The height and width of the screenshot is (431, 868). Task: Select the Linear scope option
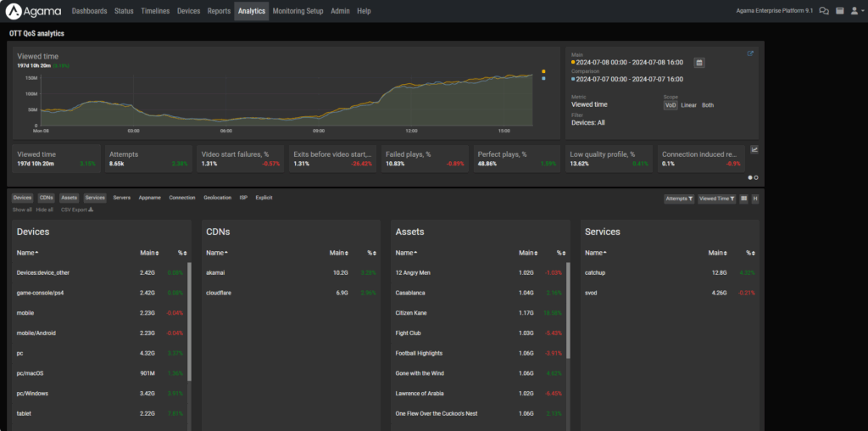click(x=689, y=105)
